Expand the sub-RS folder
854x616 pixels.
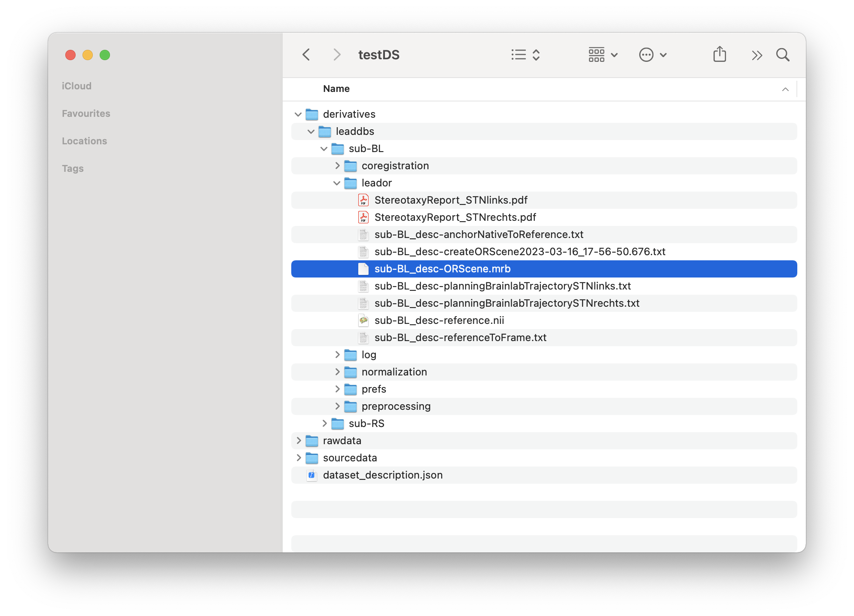(x=324, y=424)
